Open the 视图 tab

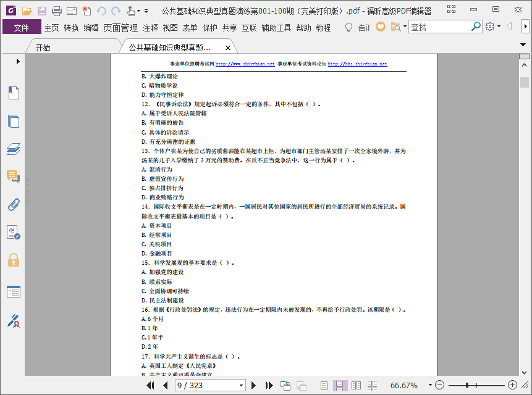[170, 28]
